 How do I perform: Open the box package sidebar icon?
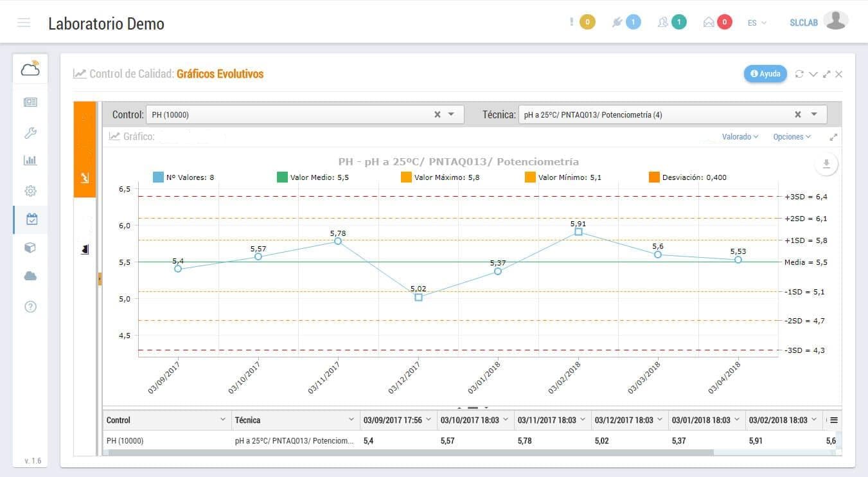(x=30, y=248)
